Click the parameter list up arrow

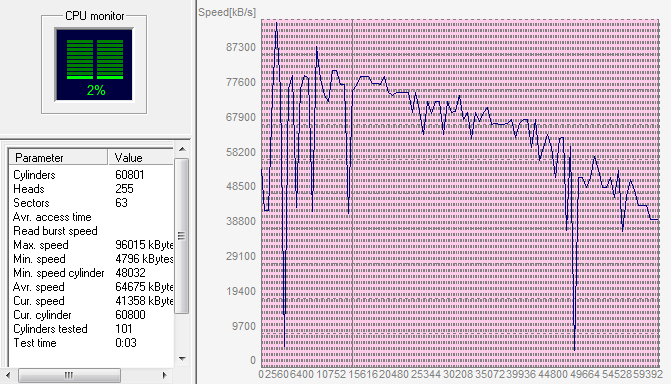[x=182, y=149]
